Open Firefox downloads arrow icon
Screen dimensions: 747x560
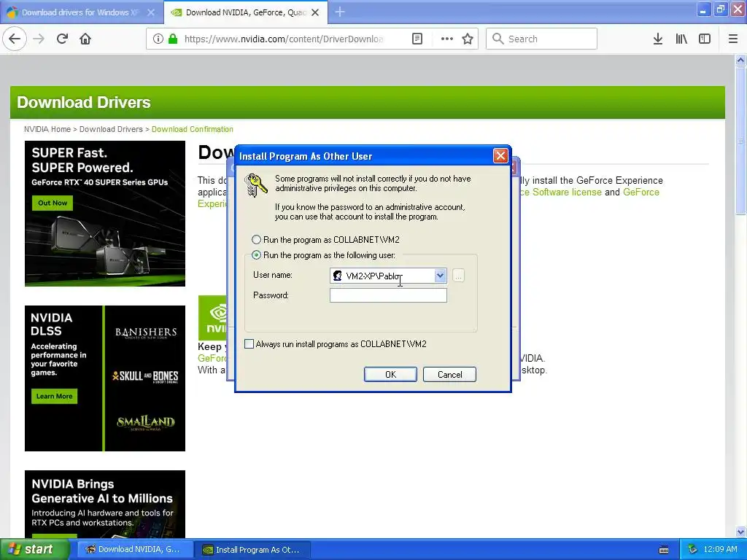point(658,39)
